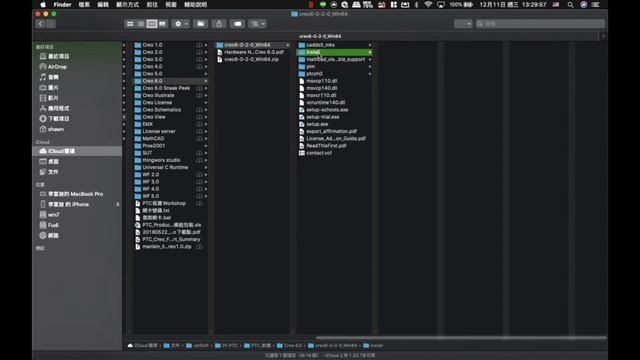Select column view button in toolbar
The width and height of the screenshot is (640, 360).
click(x=152, y=24)
